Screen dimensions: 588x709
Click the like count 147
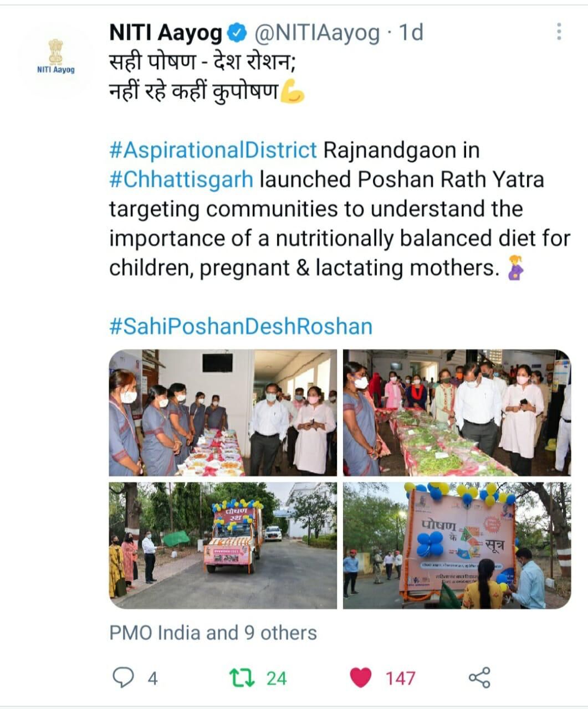pyautogui.click(x=400, y=678)
